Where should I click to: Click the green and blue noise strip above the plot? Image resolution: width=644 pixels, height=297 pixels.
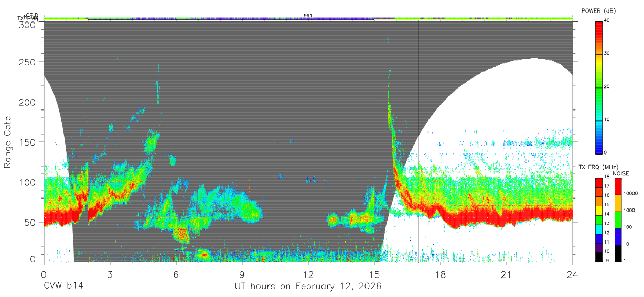tap(308, 18)
